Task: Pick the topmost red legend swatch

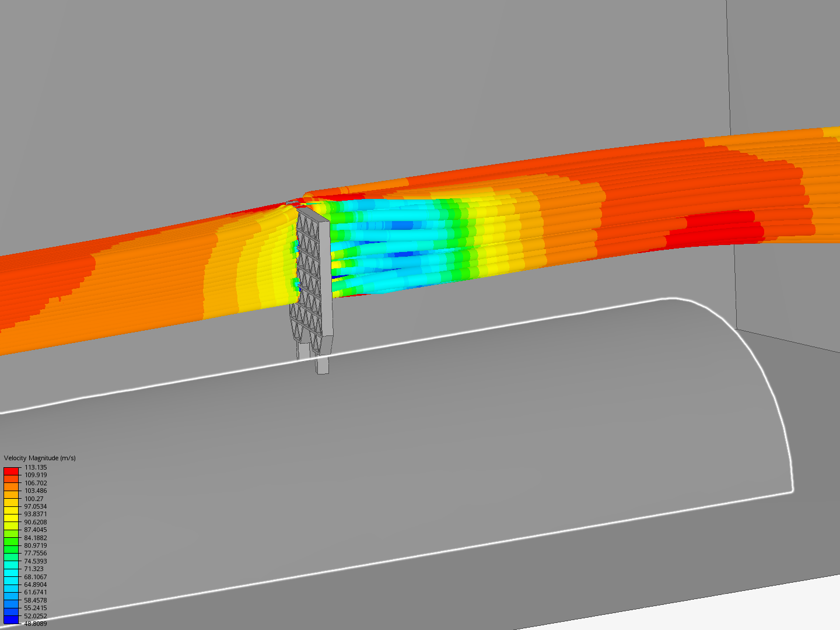Action: click(x=11, y=471)
